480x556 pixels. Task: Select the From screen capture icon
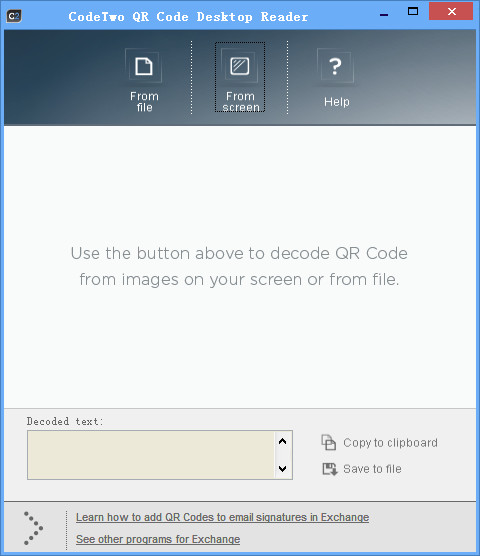pos(240,66)
